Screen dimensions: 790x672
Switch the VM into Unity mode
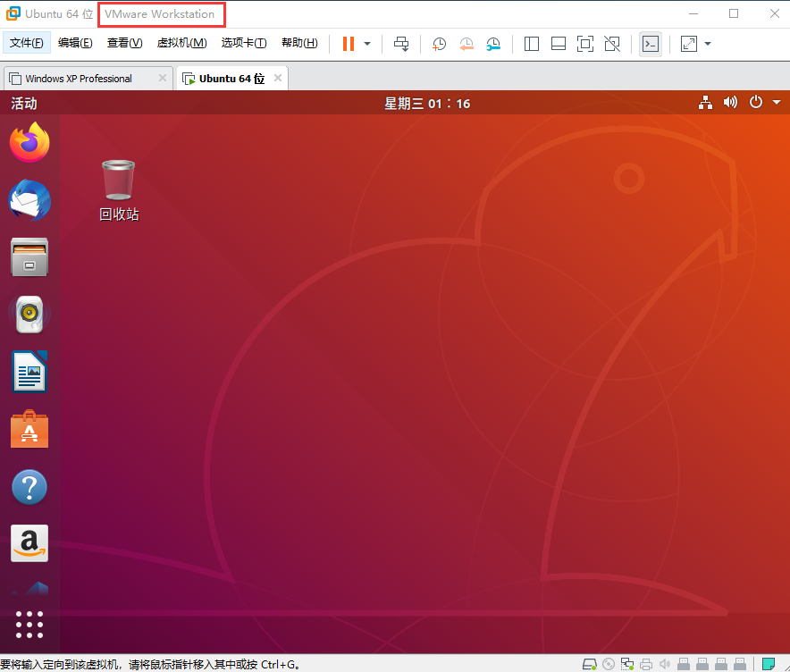[x=611, y=43]
